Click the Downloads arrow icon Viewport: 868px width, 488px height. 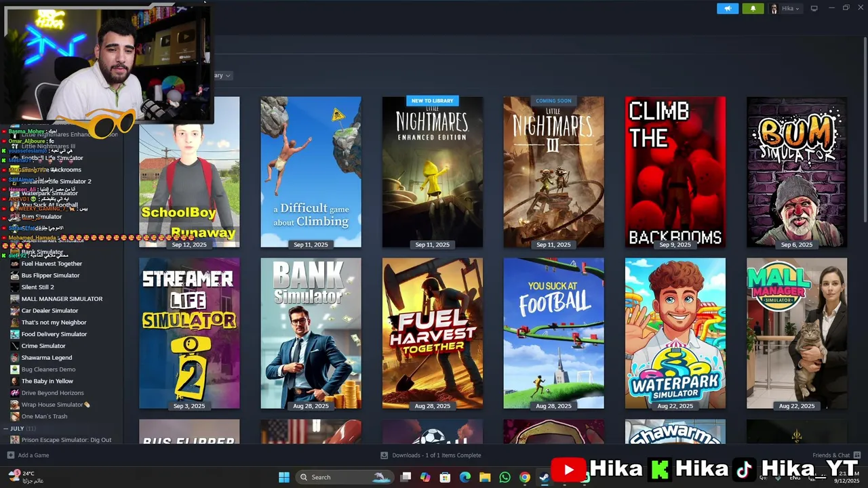pyautogui.click(x=384, y=455)
